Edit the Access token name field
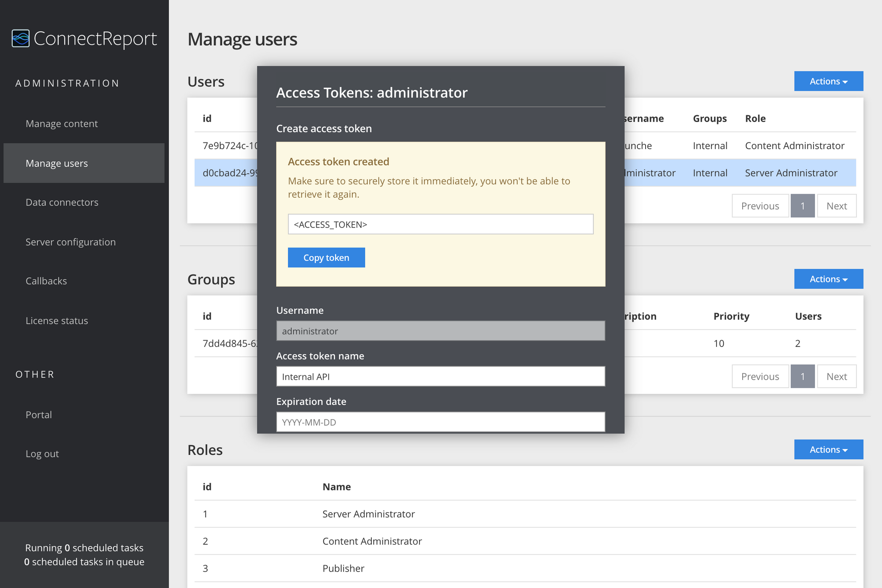The width and height of the screenshot is (882, 588). (x=440, y=376)
